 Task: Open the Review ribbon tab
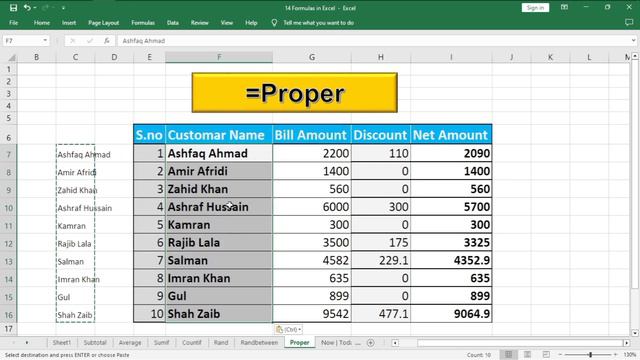pyautogui.click(x=200, y=23)
